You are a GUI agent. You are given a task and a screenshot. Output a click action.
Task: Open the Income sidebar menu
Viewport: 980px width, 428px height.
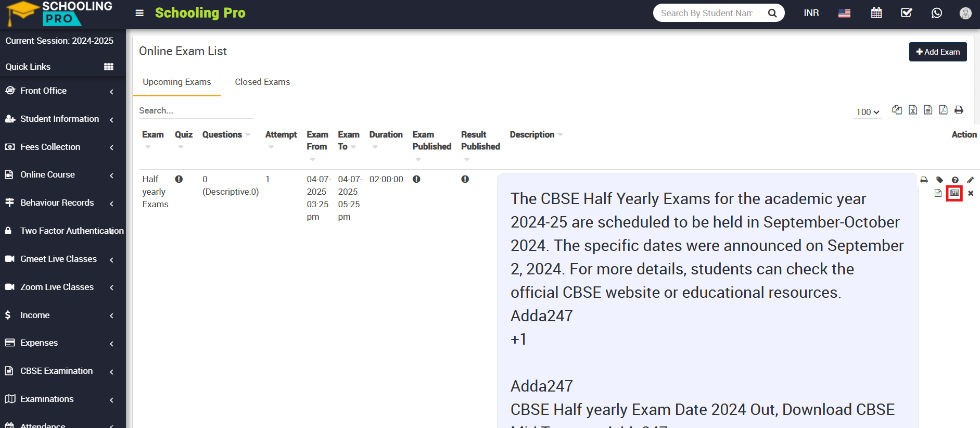click(x=62, y=316)
